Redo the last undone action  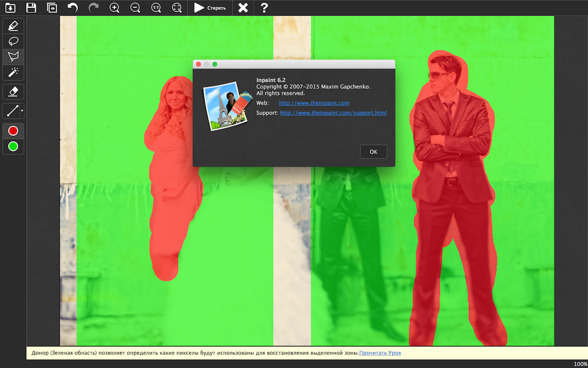click(x=94, y=7)
